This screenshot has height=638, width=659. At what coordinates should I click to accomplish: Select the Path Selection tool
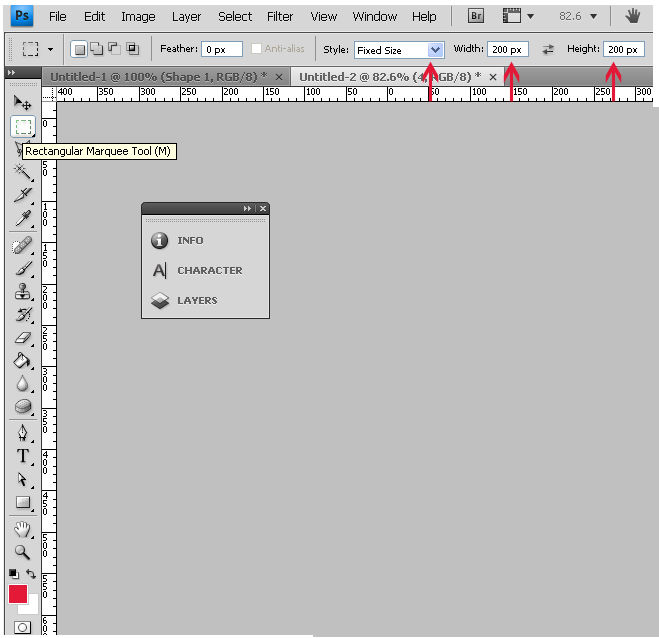22,479
